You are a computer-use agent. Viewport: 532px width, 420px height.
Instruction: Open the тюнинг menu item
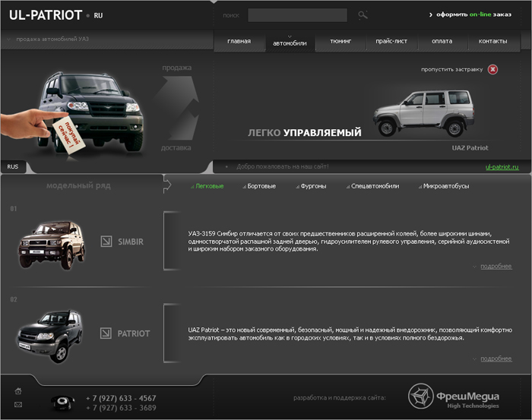(x=340, y=41)
